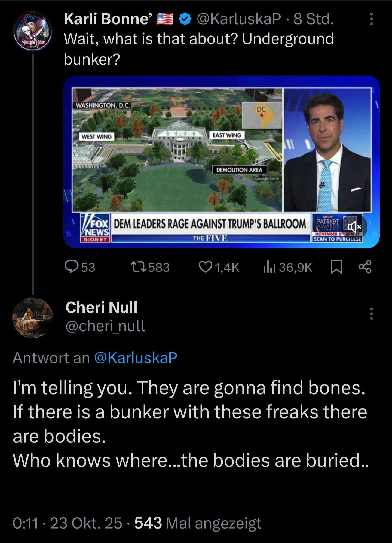Open more options on Karli Bonne's tweet

[372, 19]
